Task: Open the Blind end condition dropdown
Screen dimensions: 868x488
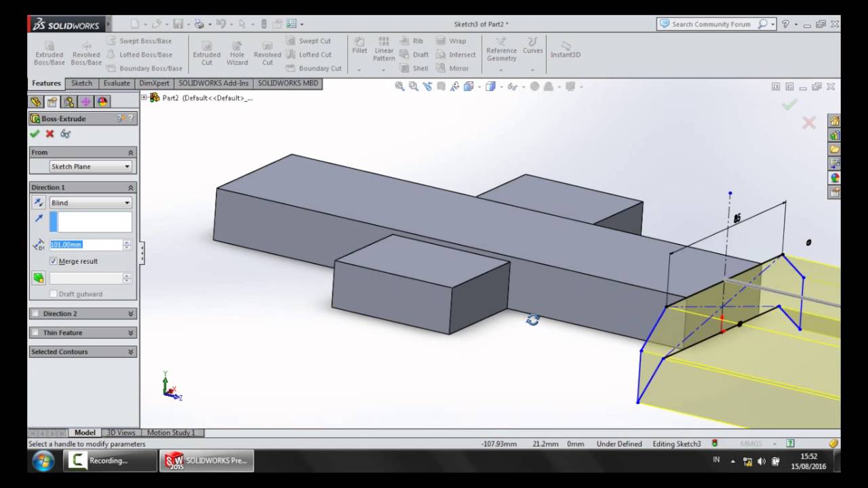Action: [90, 203]
